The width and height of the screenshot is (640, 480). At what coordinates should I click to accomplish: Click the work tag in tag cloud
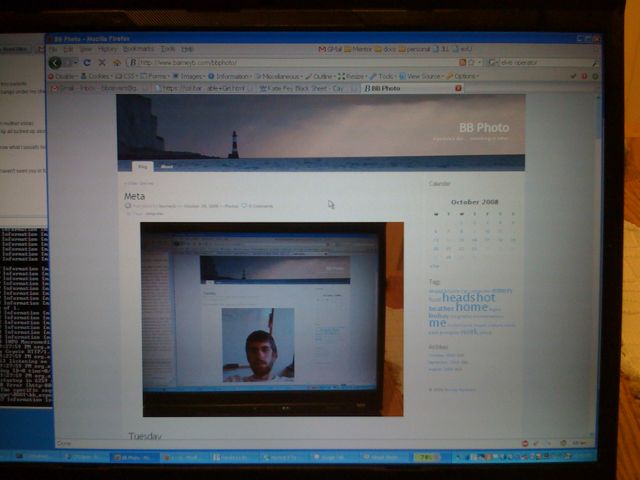coord(469,332)
